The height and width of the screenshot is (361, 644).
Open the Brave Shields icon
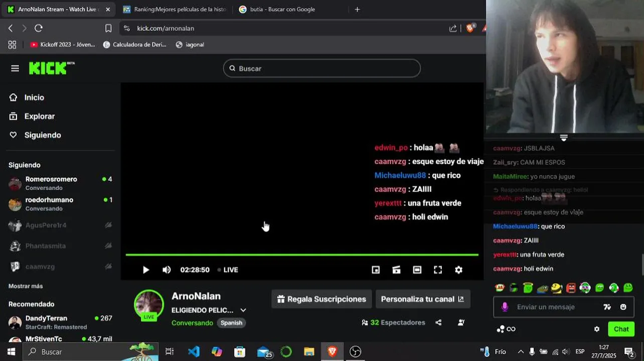pos(470,28)
